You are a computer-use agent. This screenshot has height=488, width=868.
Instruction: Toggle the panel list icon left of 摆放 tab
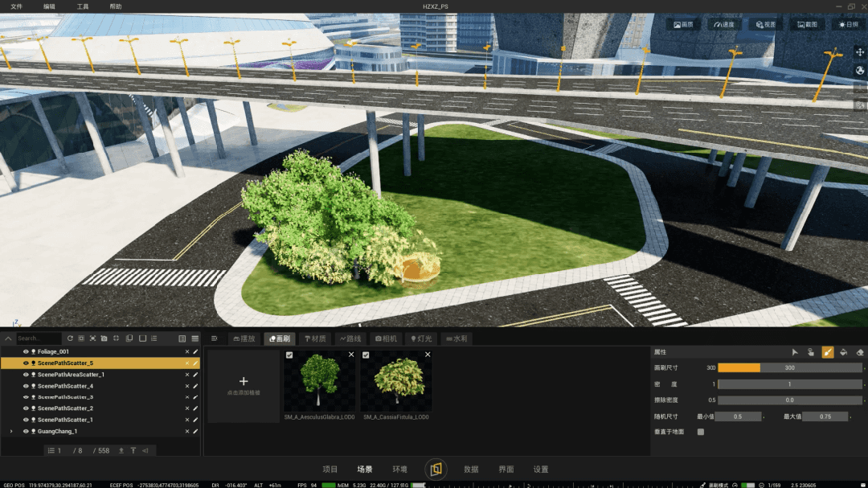click(x=215, y=338)
